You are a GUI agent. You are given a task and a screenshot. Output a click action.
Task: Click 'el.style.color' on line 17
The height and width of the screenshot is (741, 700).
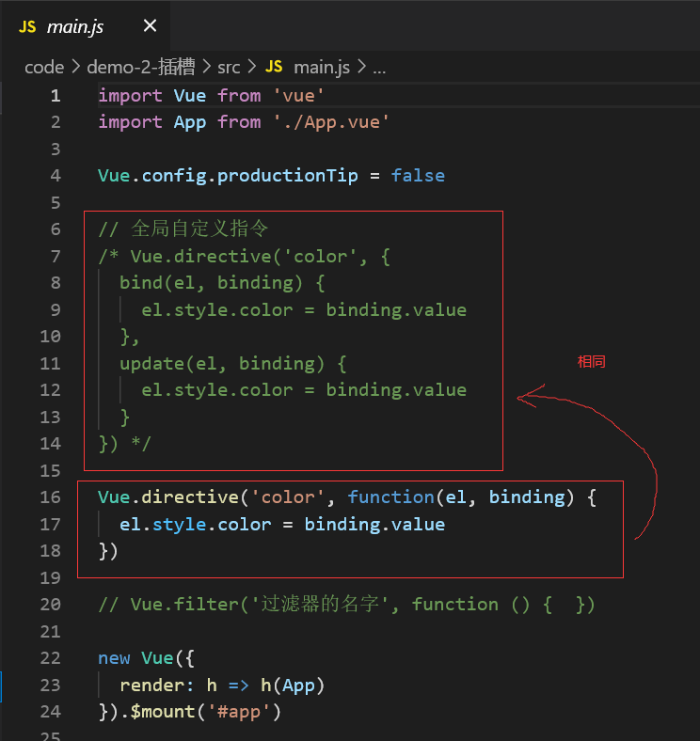point(196,525)
